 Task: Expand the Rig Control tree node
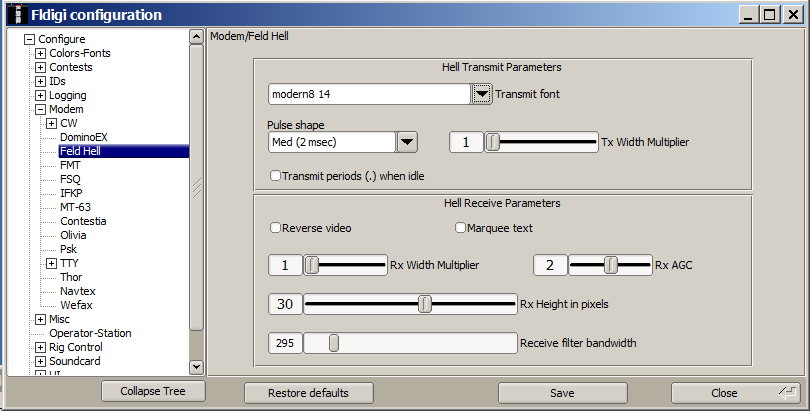point(40,347)
